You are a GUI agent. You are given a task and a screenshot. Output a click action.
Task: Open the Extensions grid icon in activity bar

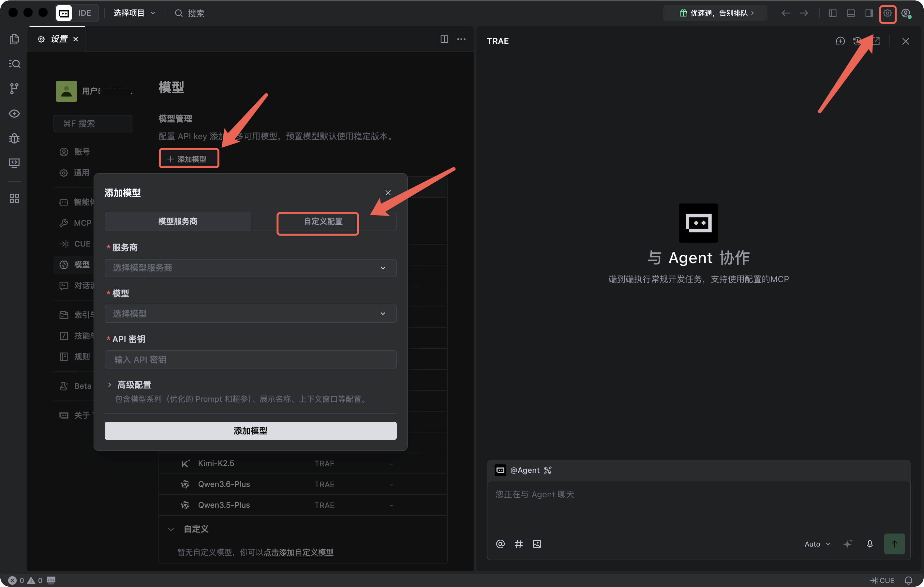[x=14, y=198]
